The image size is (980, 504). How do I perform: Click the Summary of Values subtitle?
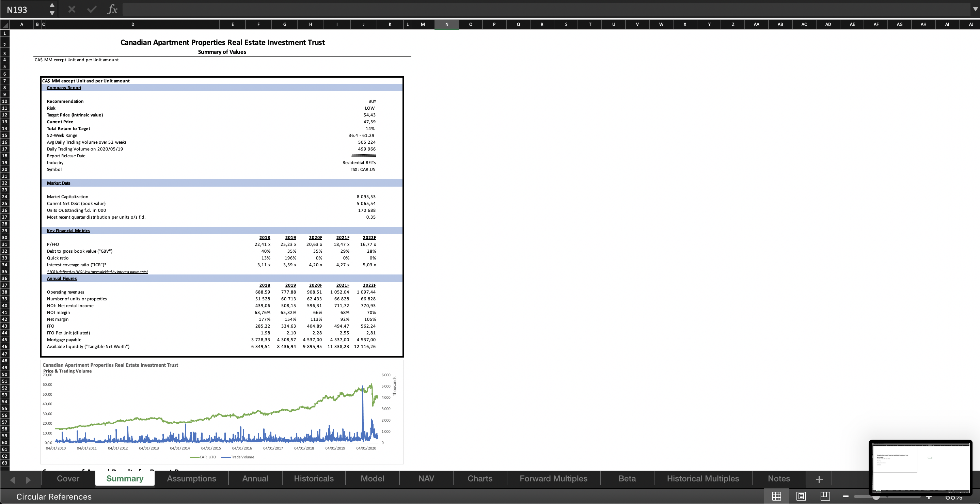(222, 52)
